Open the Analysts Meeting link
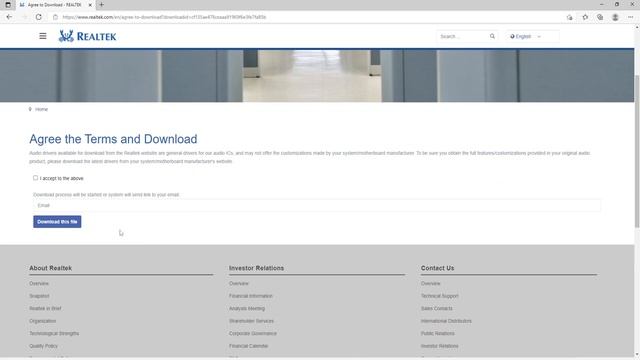Image resolution: width=640 pixels, height=360 pixels. pos(247,309)
